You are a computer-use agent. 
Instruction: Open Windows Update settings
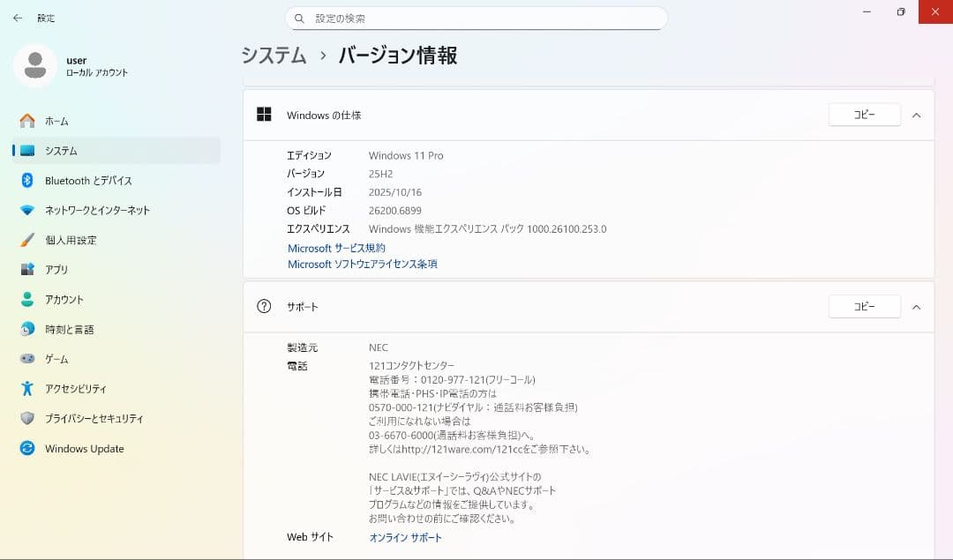click(84, 449)
